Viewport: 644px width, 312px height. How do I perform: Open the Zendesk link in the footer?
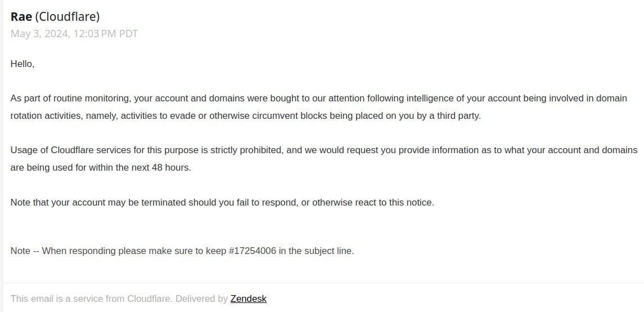[248, 299]
